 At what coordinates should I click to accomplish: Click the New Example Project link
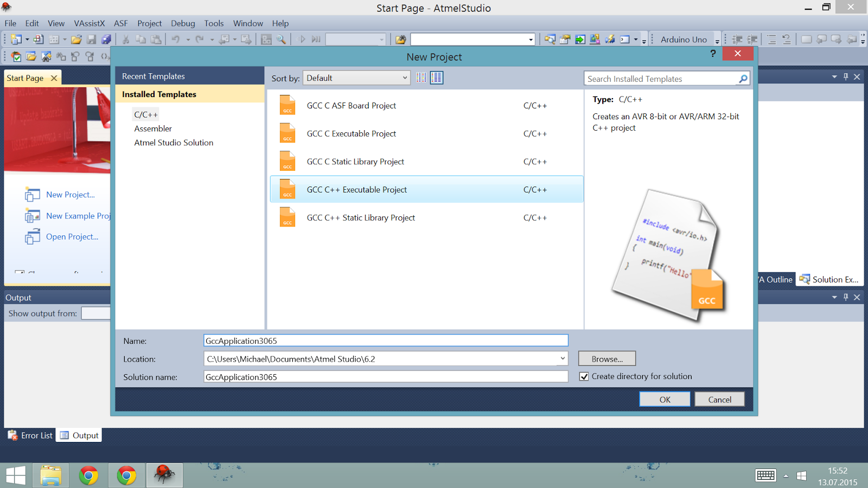[x=78, y=216]
